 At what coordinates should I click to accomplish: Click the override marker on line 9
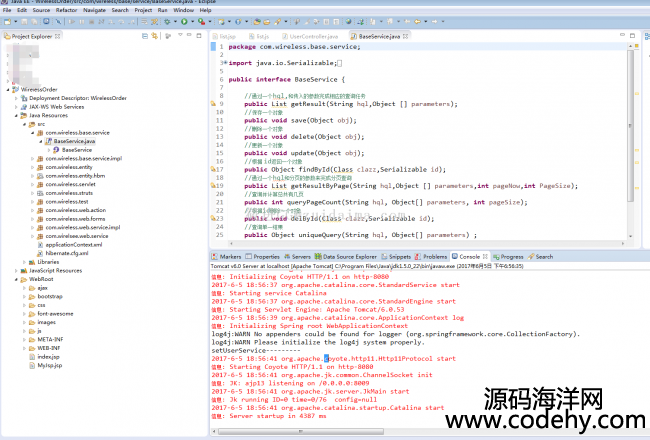(213, 104)
